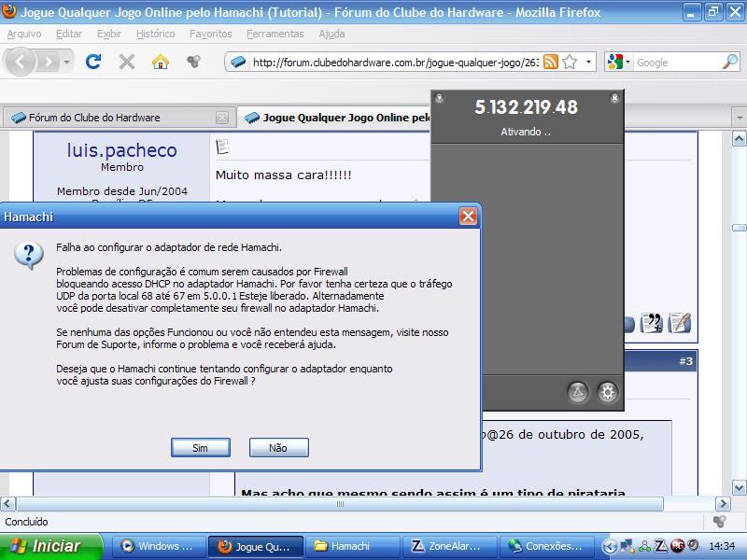Image resolution: width=747 pixels, height=560 pixels.
Task: Click the volume speaker tray icon
Action: [x=693, y=546]
